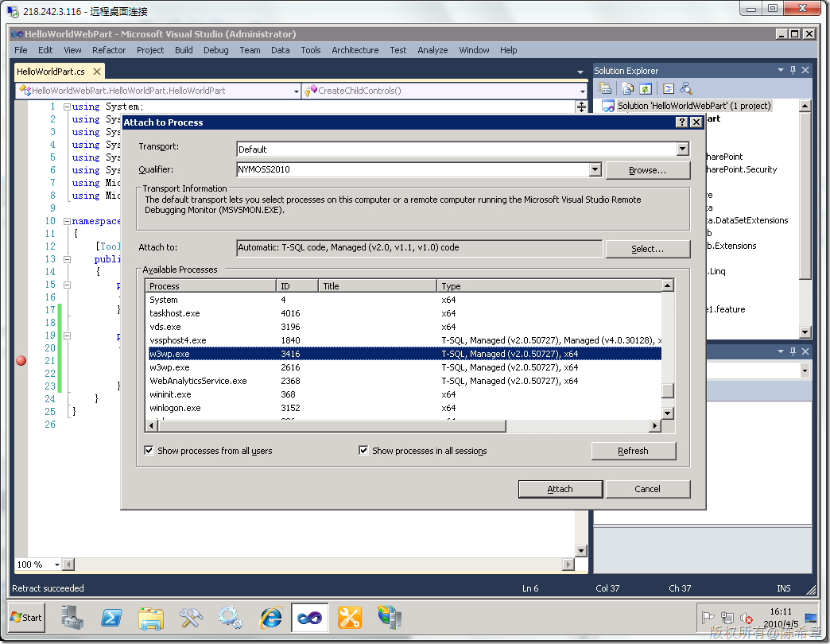Open the Debug menu

216,50
